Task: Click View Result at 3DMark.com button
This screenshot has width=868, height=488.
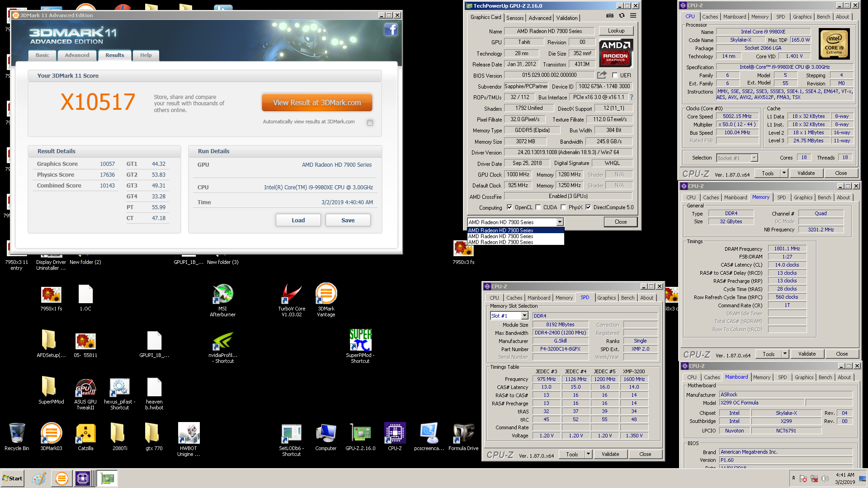Action: click(317, 103)
